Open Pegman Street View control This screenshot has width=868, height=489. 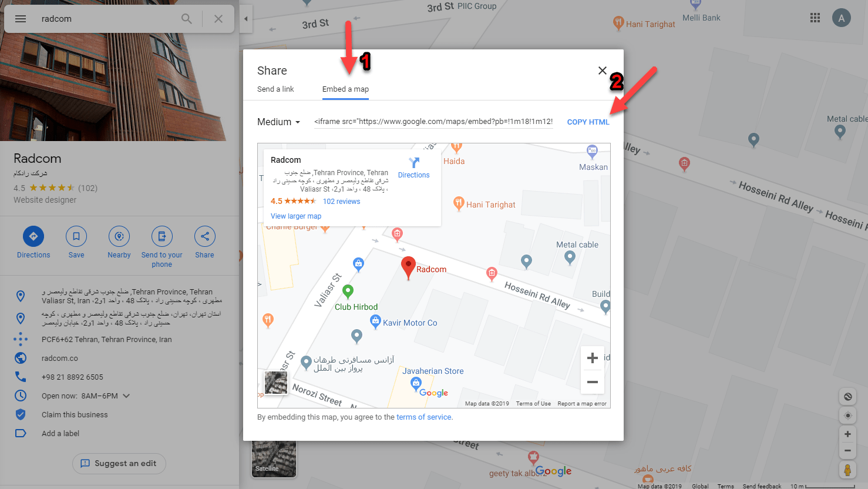[847, 470]
